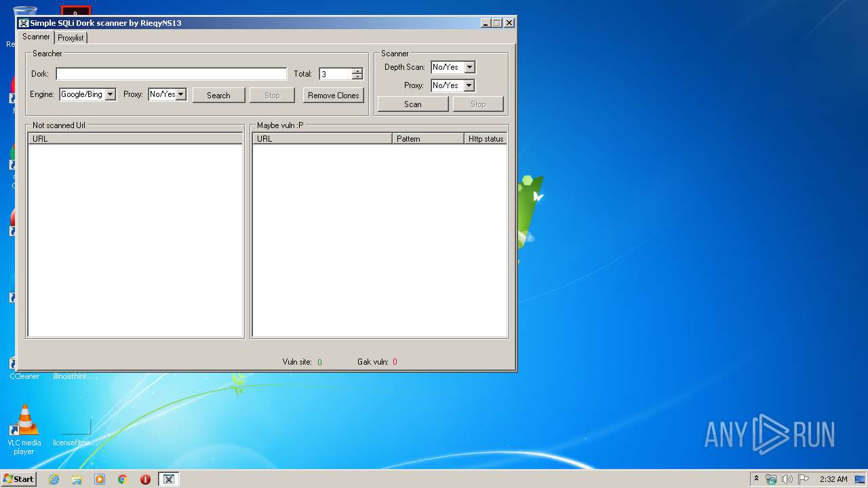The width and height of the screenshot is (868, 488).
Task: Open the Engine Google/Bing dropdown
Action: [x=111, y=94]
